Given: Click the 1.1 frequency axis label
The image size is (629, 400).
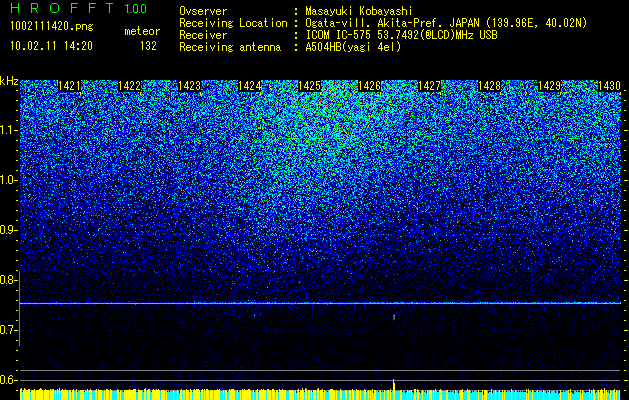Looking at the screenshot, I should (7, 130).
